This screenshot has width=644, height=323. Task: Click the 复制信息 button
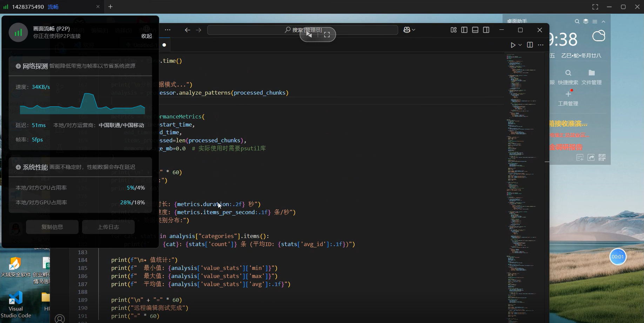point(52,227)
